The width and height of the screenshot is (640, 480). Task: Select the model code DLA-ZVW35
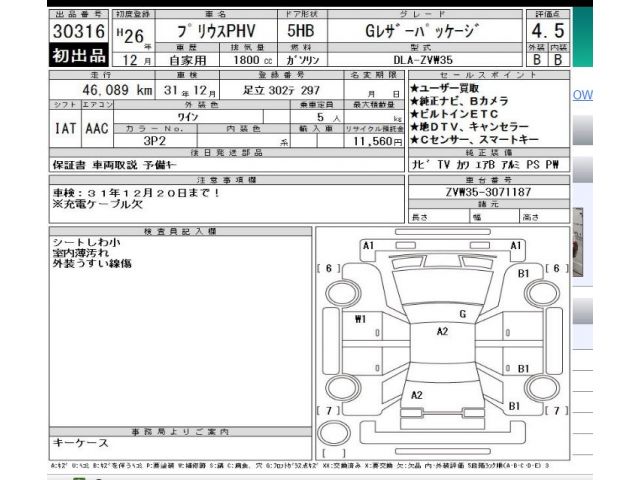click(423, 60)
